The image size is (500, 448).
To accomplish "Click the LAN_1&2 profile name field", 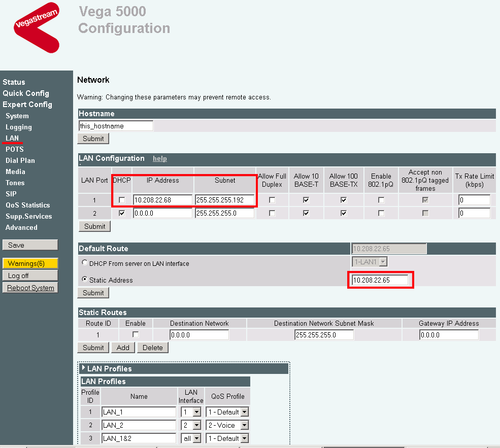I will (139, 438).
